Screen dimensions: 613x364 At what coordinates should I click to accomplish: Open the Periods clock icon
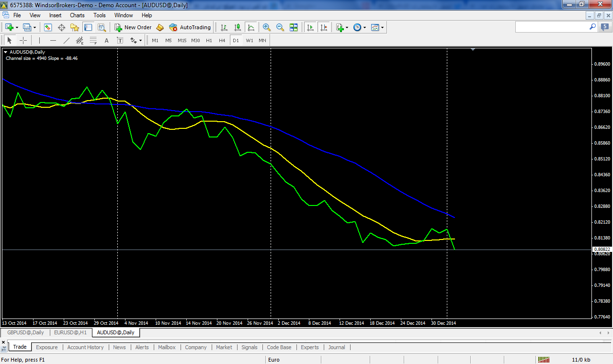[357, 27]
